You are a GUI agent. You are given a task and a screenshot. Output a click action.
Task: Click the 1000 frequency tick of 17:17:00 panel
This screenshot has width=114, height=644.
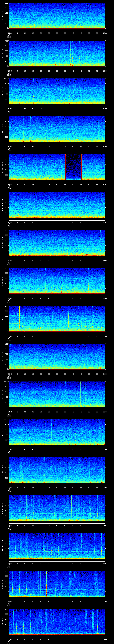6,117
